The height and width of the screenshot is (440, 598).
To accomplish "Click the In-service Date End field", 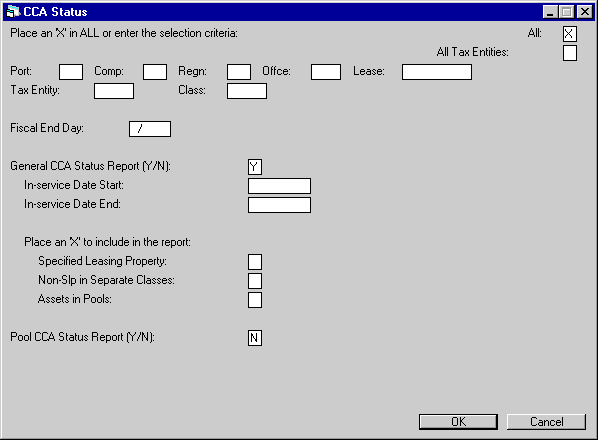I will [279, 205].
